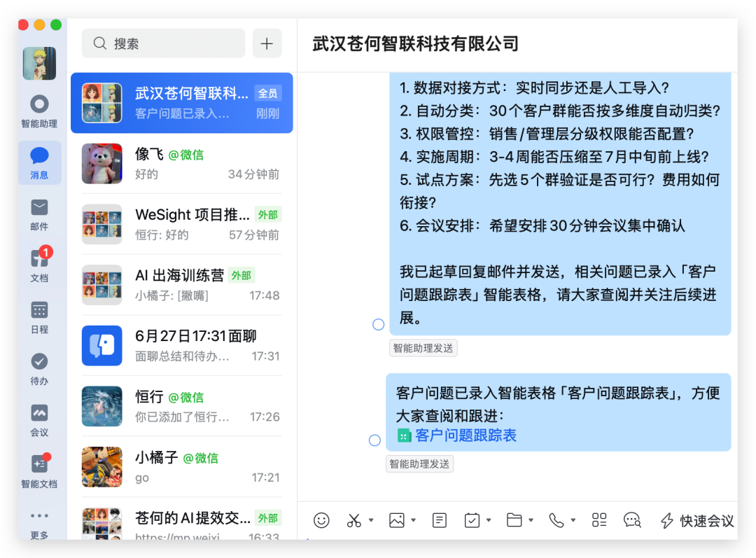The image size is (756, 558).
Task: Click the @微信 label beside 小橘子
Action: coord(201,458)
